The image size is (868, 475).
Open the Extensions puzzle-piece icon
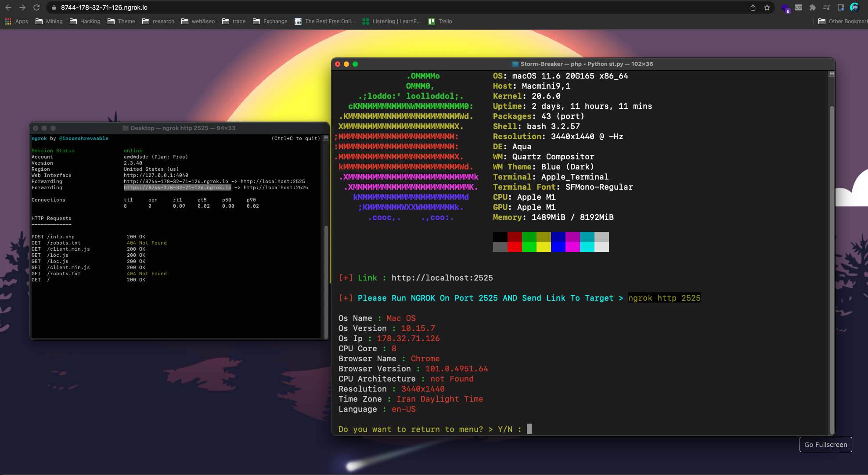(x=813, y=7)
